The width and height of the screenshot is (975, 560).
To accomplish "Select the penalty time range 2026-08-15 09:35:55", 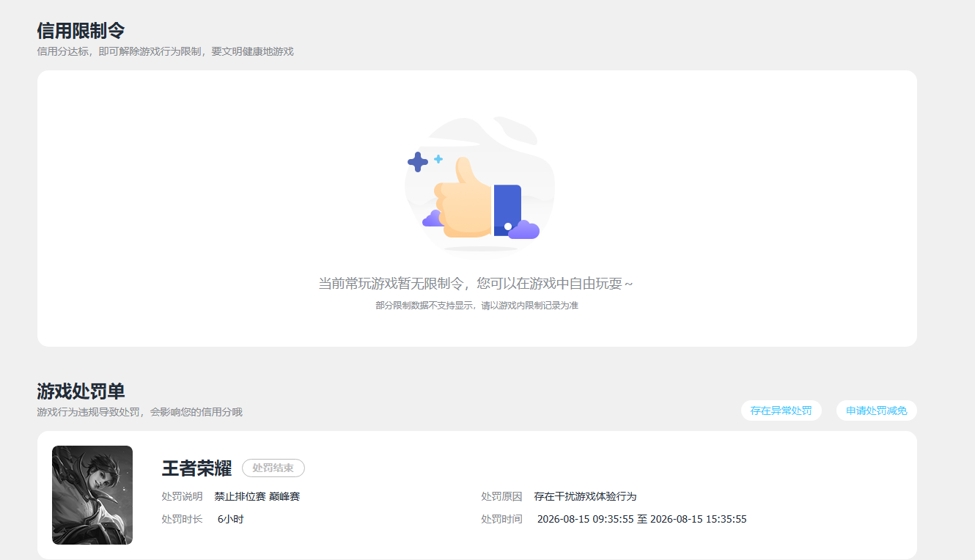I will [642, 519].
